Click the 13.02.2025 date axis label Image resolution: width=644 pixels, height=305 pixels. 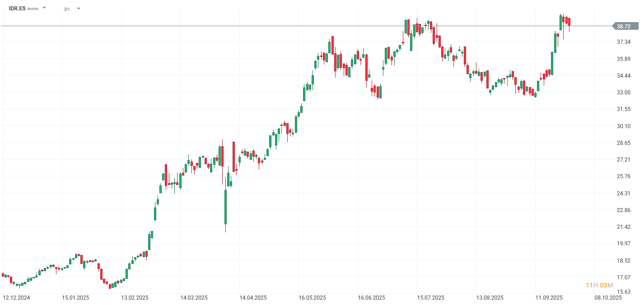tap(135, 298)
